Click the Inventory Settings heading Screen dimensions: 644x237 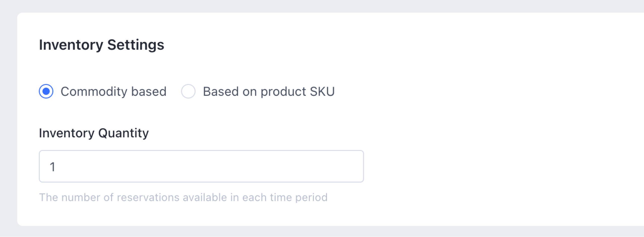pos(102,45)
